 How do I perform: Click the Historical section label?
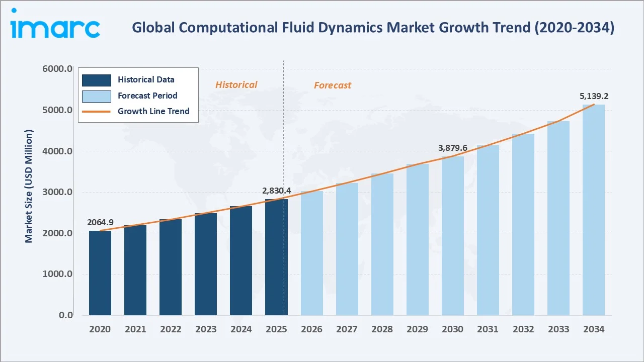tap(236, 84)
